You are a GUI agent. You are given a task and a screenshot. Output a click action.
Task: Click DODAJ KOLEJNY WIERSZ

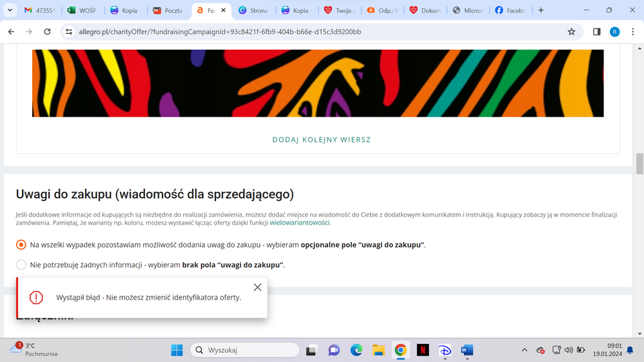pyautogui.click(x=322, y=140)
